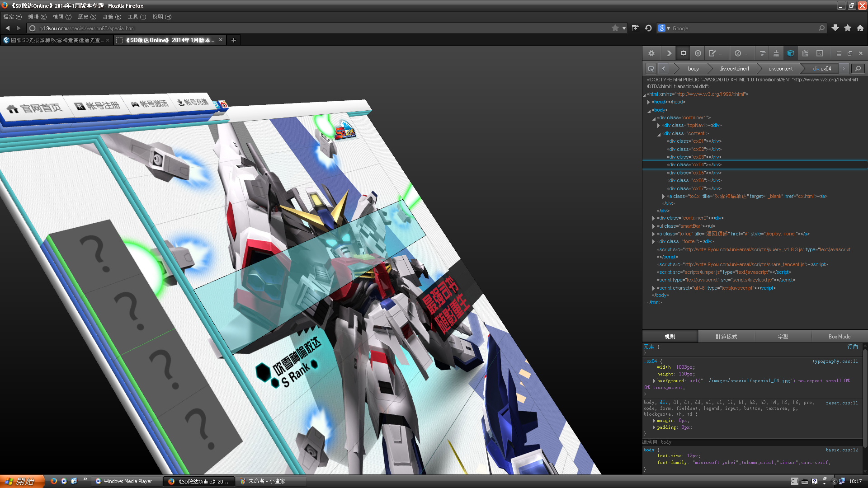Collapse the html root node

click(x=644, y=95)
